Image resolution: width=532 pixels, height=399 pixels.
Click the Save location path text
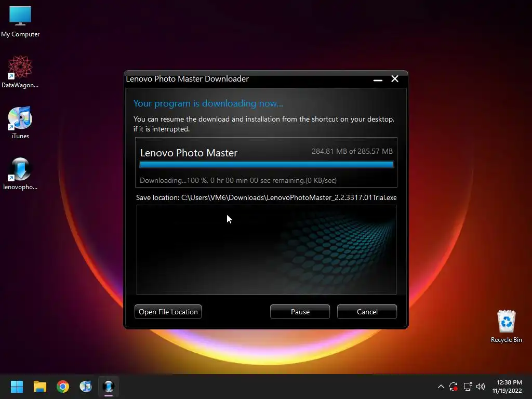tap(267, 197)
